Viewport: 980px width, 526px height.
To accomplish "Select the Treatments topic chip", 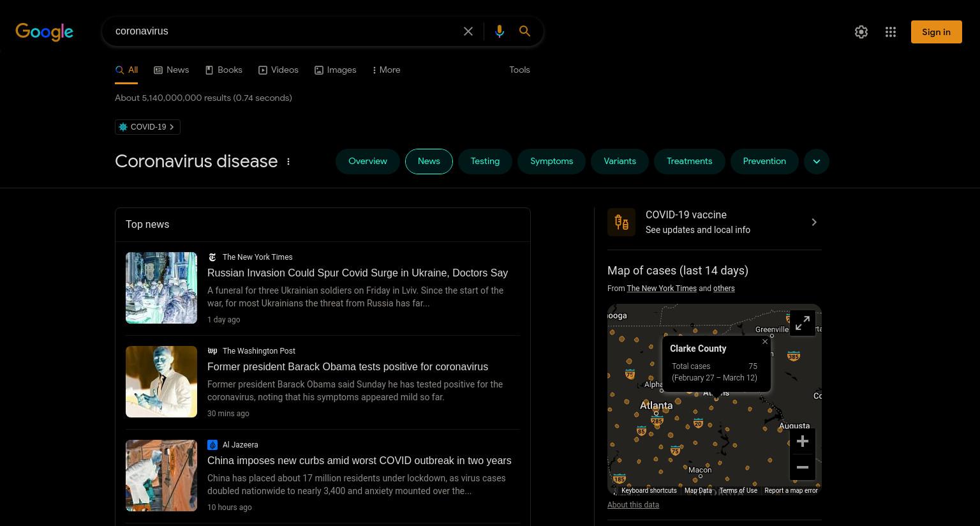I will [689, 162].
